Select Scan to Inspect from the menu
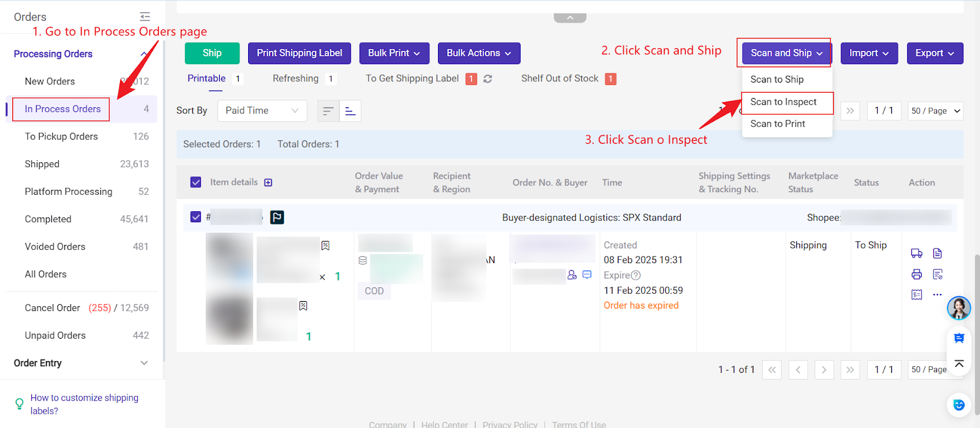The width and height of the screenshot is (980, 428). click(x=783, y=102)
